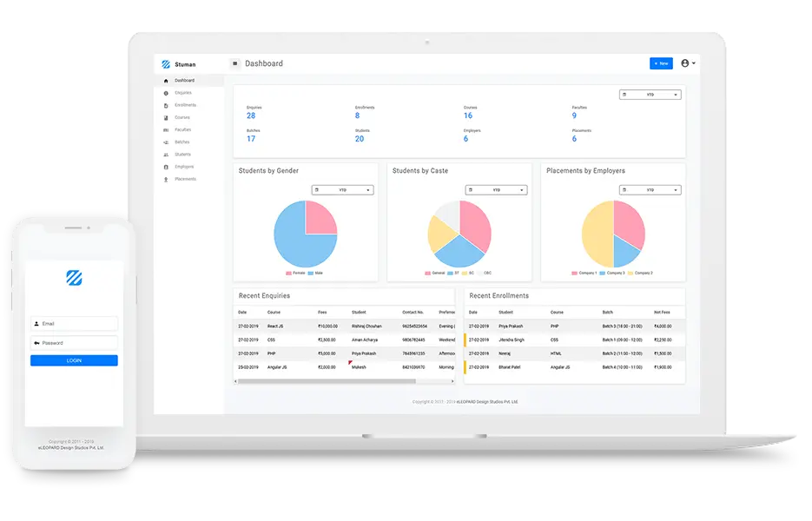This screenshot has height=521, width=812.
Task: Open the YTD dropdown in summary card
Action: [650, 95]
